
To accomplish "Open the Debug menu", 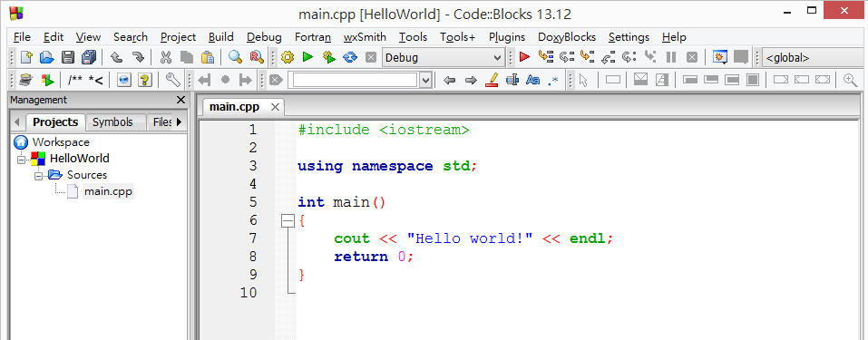I will [x=264, y=37].
